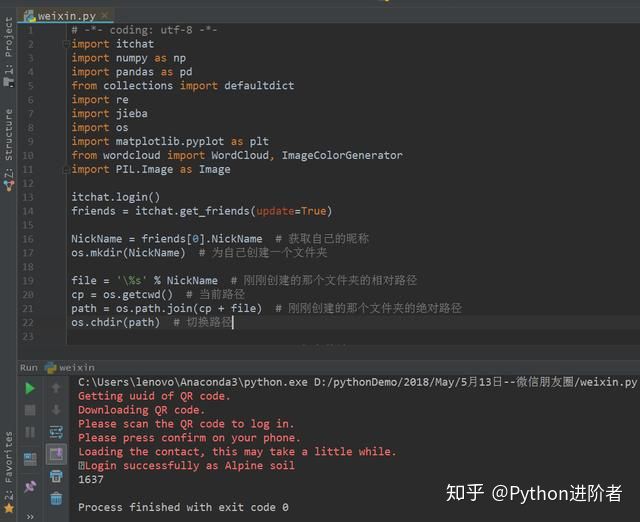Click on 'import jieba' line

109,113
